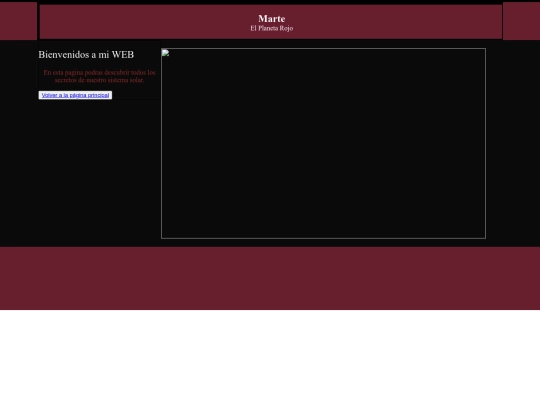Select the 'Marte' page heading
This screenshot has height=405, width=540.
tap(271, 19)
